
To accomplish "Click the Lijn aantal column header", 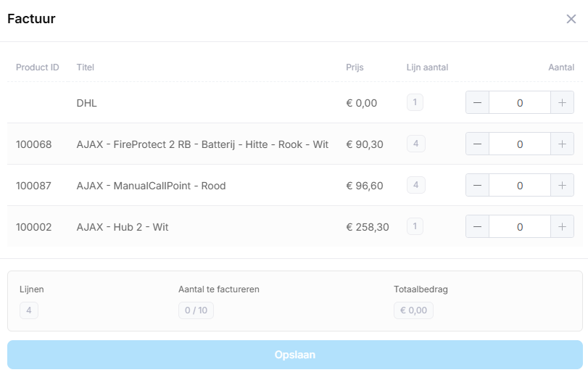I will (427, 67).
